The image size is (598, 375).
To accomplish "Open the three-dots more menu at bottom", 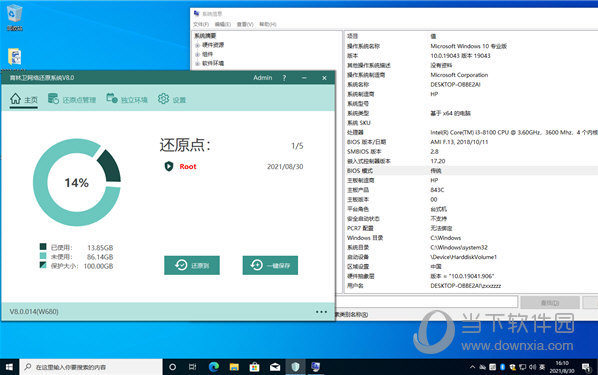I will 321,312.
